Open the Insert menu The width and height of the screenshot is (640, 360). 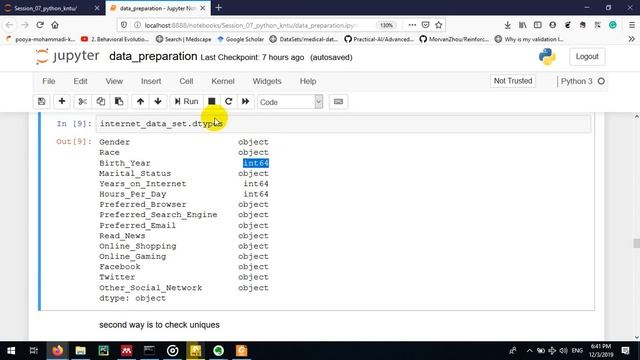[151, 81]
